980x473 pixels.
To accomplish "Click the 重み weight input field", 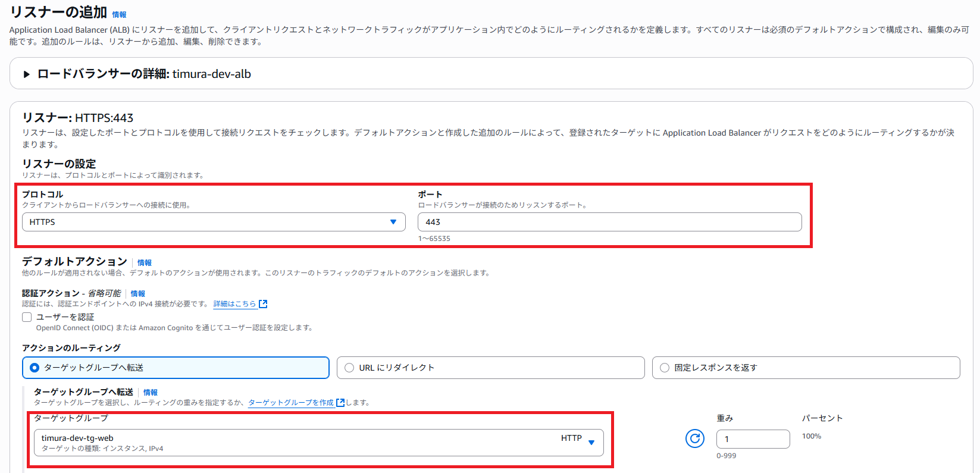I will click(x=753, y=439).
